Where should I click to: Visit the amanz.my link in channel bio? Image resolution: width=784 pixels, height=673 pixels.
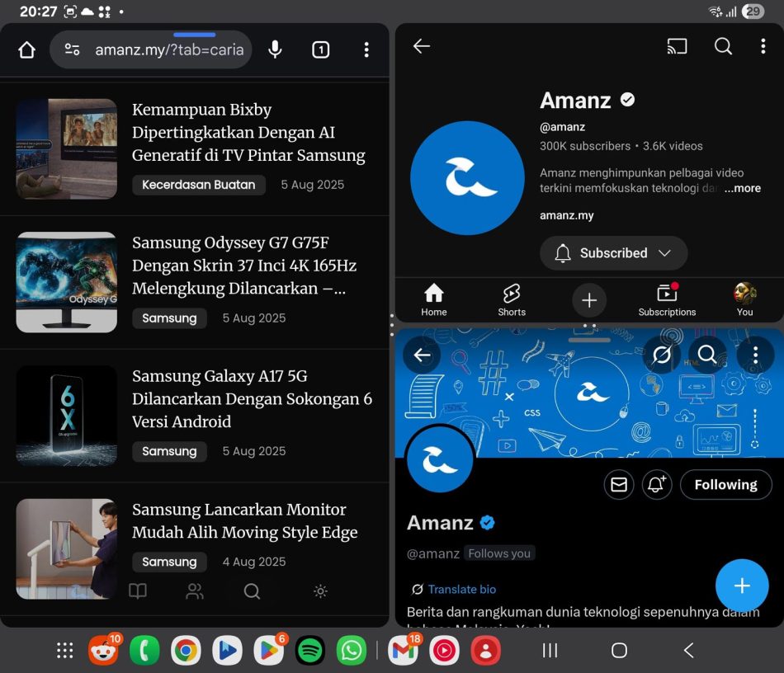click(x=566, y=215)
